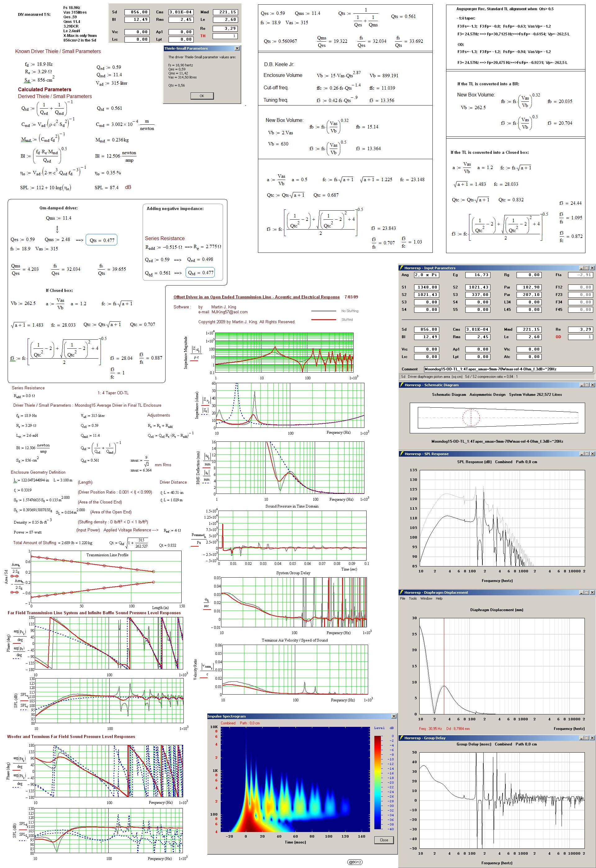Open Window menu in Diaphragm Displacement window
Viewport: 596px width, 868px height.
point(426,598)
